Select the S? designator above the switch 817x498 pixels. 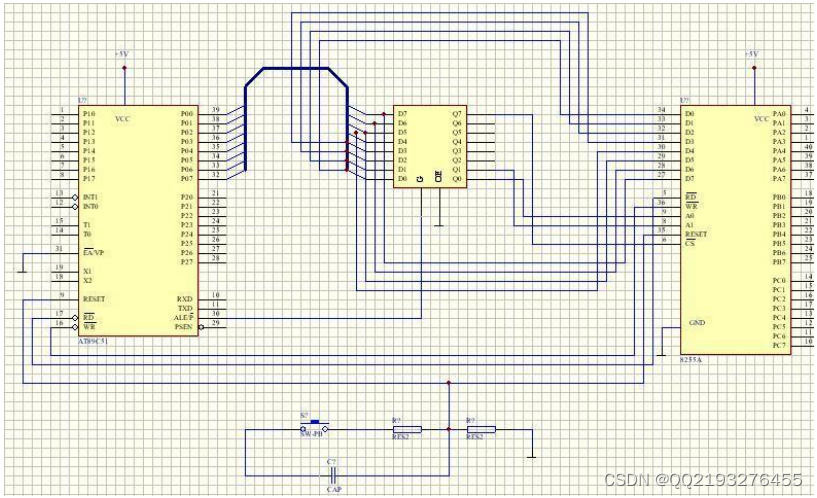pyautogui.click(x=304, y=416)
